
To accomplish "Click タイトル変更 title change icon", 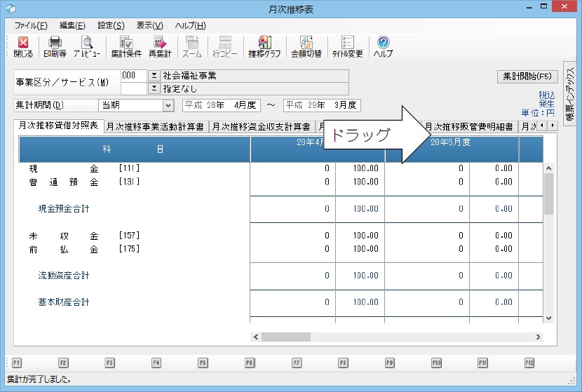I will tap(347, 47).
